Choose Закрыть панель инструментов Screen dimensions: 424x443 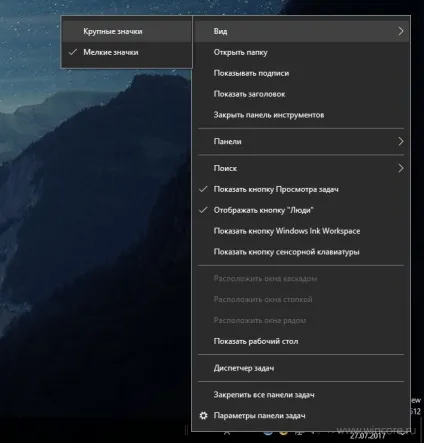301,115
